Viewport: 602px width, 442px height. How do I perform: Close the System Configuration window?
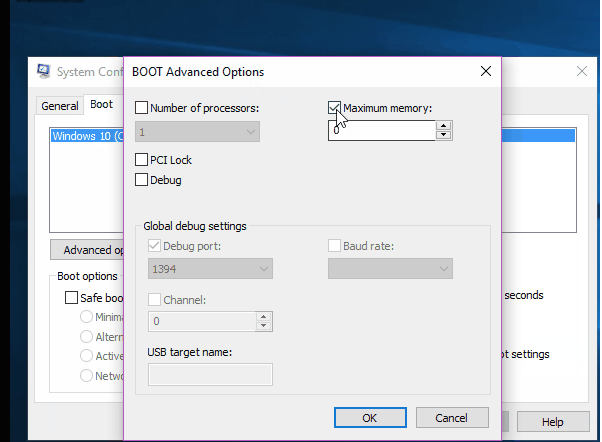[x=582, y=71]
